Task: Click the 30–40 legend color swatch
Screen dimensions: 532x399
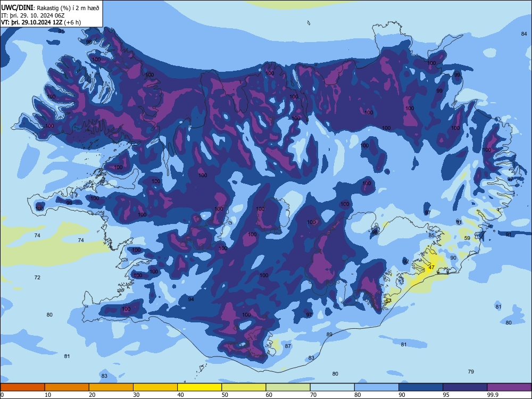Action: (155, 387)
